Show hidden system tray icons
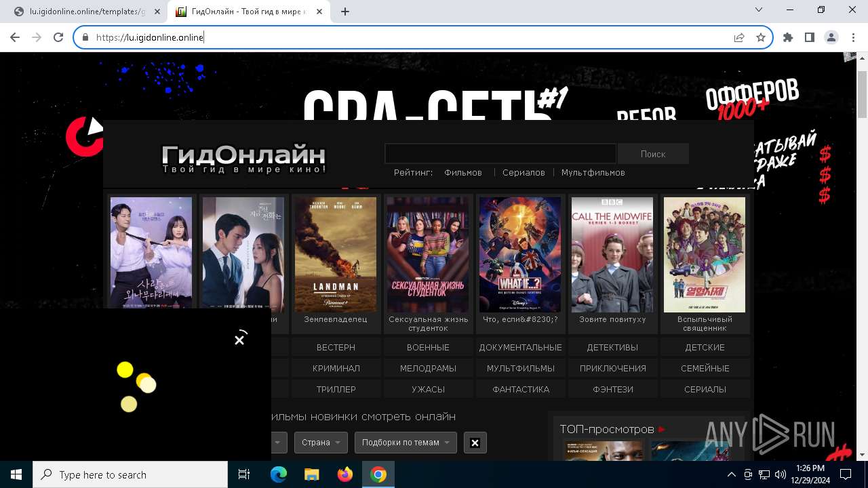 point(731,474)
